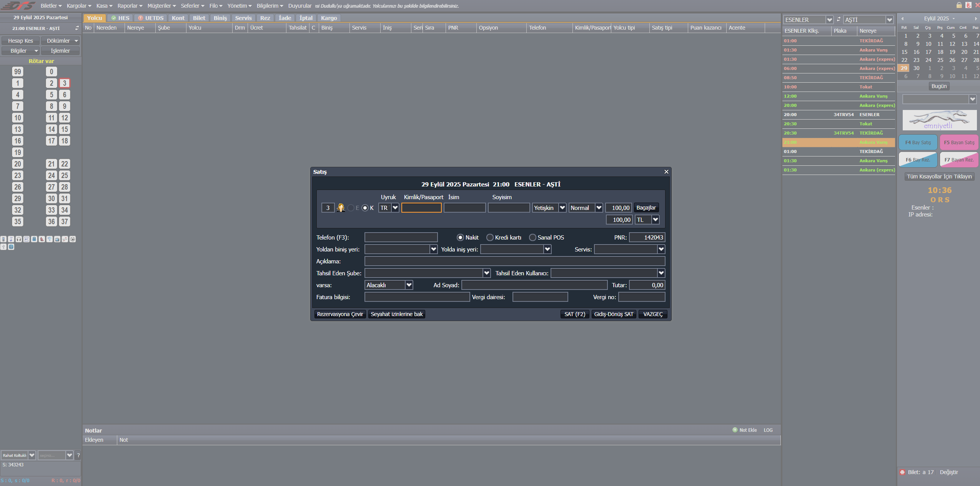
Task: Click the padlock lock icon
Action: (959, 5)
